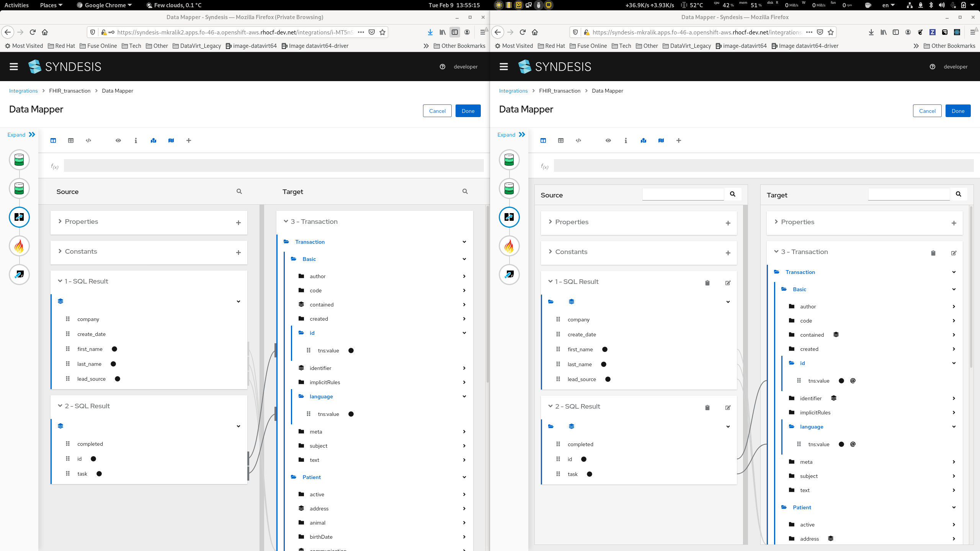Toggle mapping table view in right toolbar
980x551 pixels.
click(x=561, y=140)
